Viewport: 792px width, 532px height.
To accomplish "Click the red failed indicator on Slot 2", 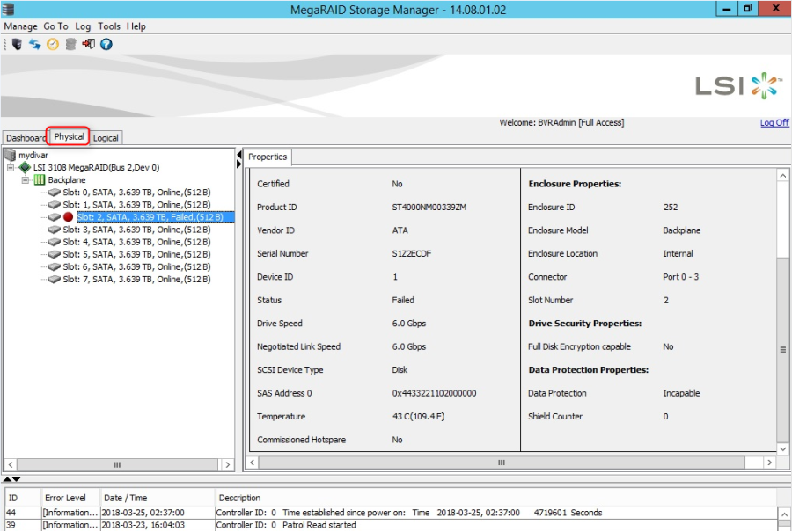I will [x=69, y=217].
